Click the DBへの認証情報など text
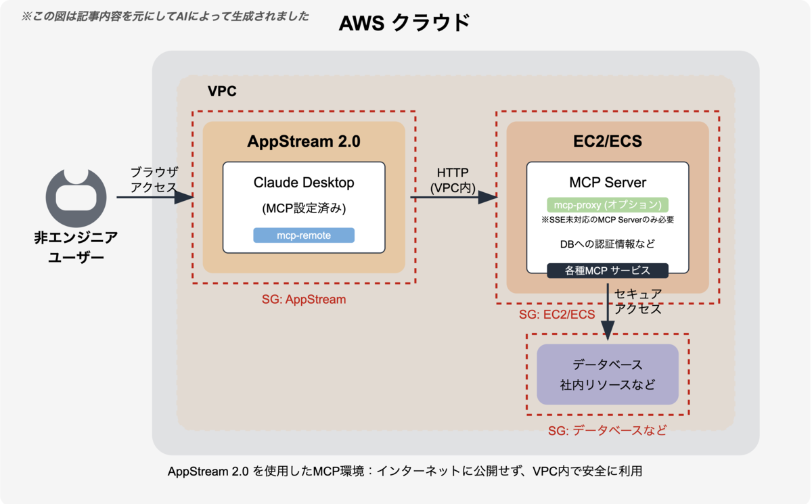The image size is (812, 504). pyautogui.click(x=608, y=244)
